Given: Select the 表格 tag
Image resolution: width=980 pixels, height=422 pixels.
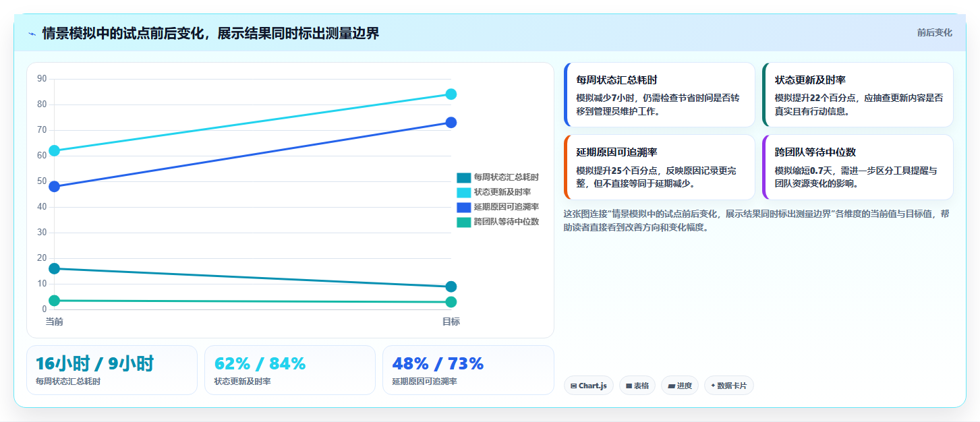Looking at the screenshot, I should [x=637, y=386].
